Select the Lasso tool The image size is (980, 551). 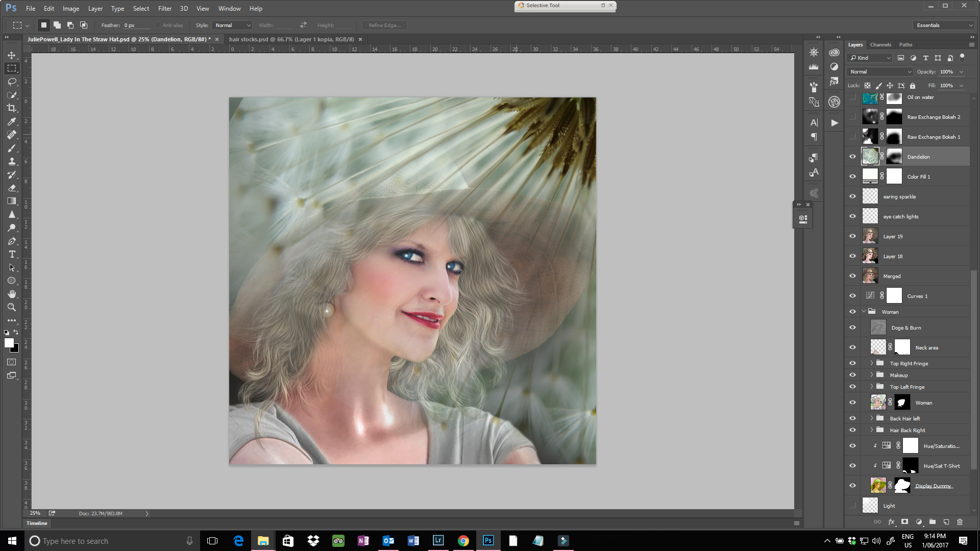12,82
